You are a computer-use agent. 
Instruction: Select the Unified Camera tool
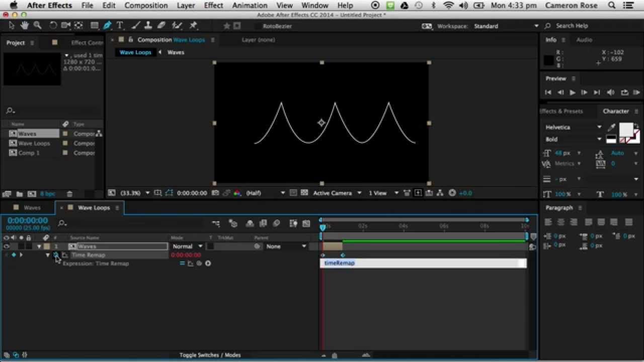[x=66, y=26]
